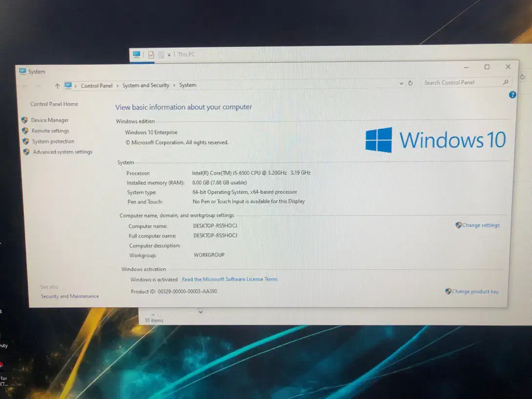Screen dimensions: 532x399
Task: Close the System window
Action: click(x=508, y=67)
